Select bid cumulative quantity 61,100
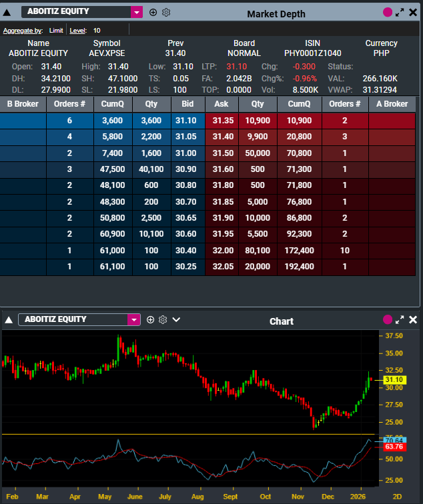The width and height of the screenshot is (423, 504). click(x=112, y=267)
